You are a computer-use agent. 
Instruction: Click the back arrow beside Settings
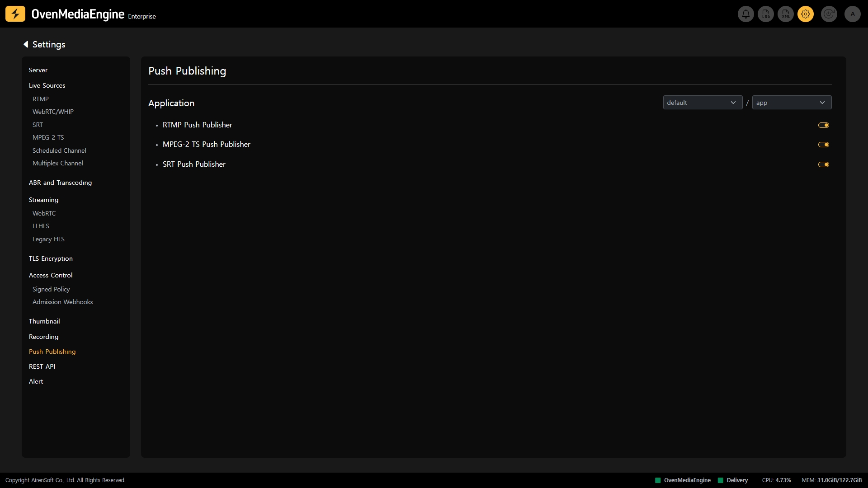click(26, 44)
